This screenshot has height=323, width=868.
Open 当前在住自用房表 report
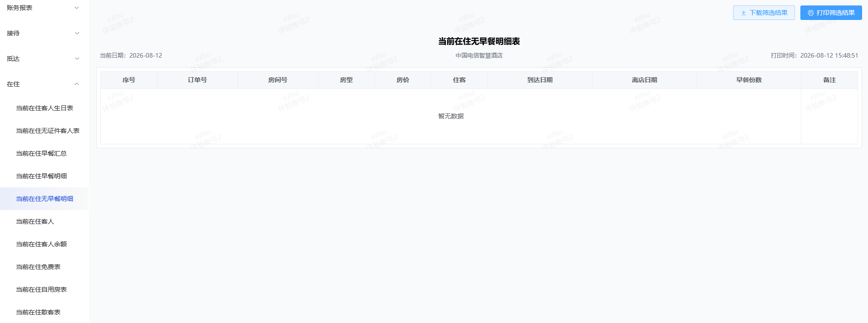point(44,289)
